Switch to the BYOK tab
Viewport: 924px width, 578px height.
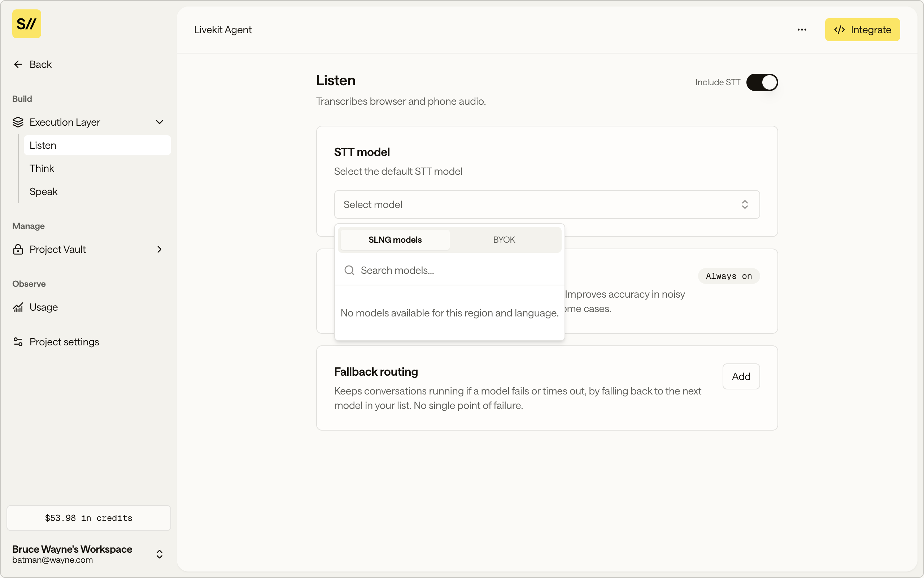point(504,240)
